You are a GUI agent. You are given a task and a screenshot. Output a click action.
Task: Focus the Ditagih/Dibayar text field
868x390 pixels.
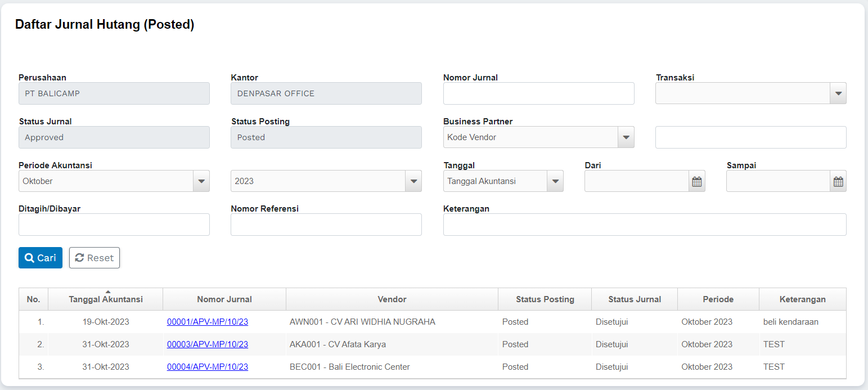[x=114, y=225]
